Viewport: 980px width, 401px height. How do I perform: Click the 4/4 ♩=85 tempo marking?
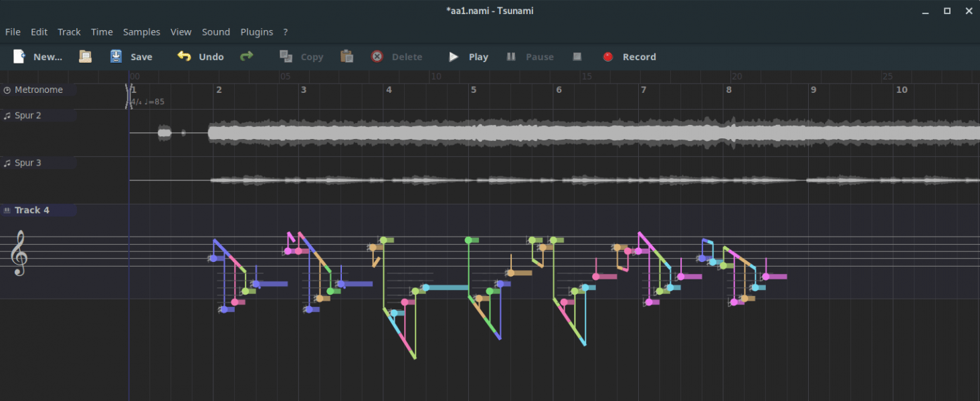(147, 102)
